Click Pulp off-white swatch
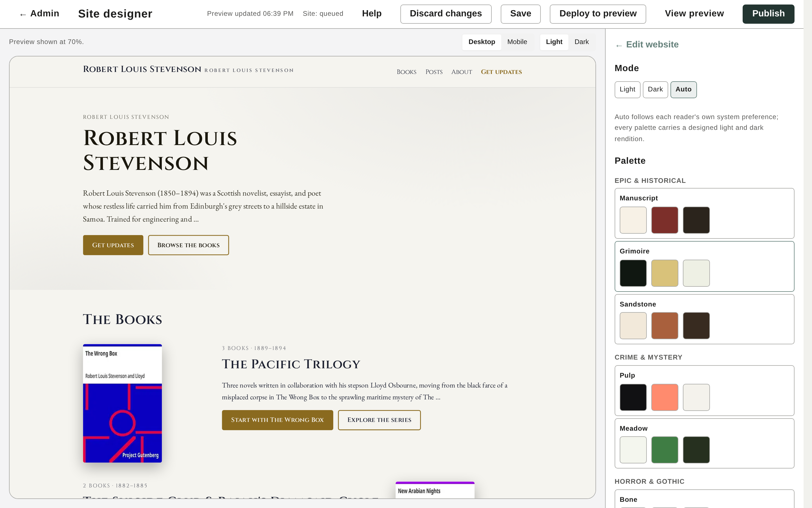Screen dimensions: 812x508 click(x=696, y=397)
